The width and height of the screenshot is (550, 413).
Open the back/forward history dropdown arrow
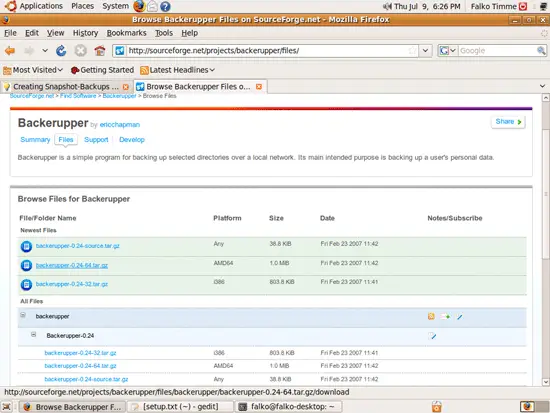click(45, 51)
